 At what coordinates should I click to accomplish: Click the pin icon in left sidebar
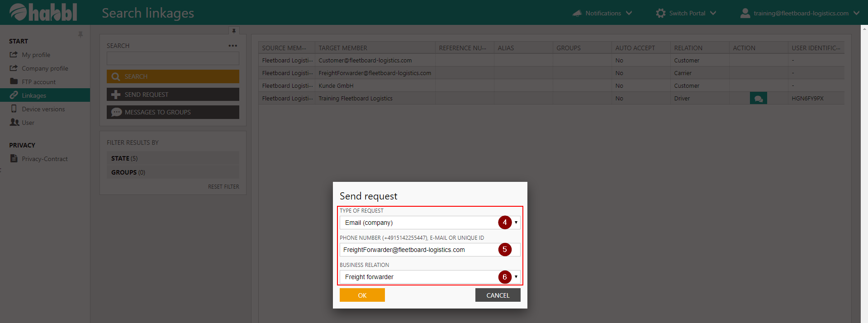pos(81,34)
